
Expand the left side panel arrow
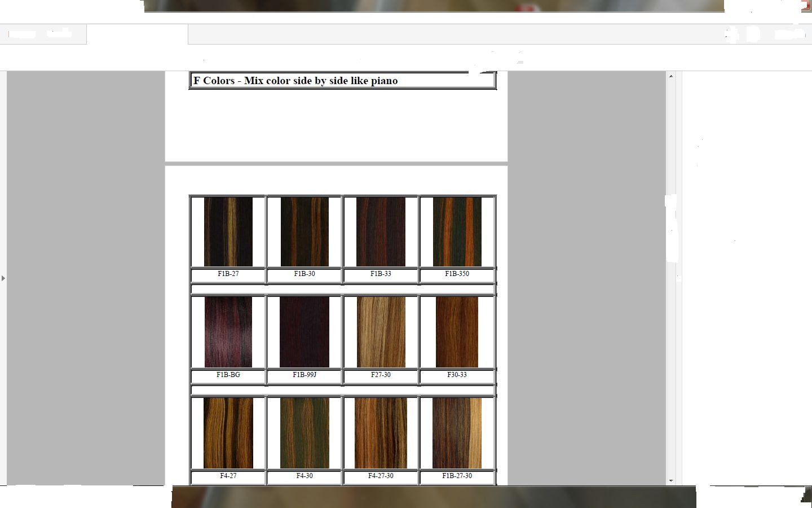click(3, 278)
